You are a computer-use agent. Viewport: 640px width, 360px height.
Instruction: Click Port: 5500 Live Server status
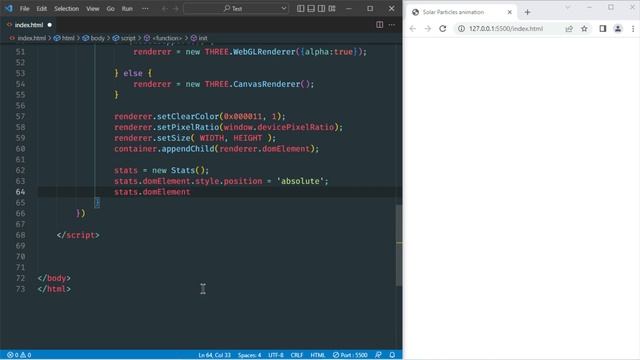[x=350, y=355]
